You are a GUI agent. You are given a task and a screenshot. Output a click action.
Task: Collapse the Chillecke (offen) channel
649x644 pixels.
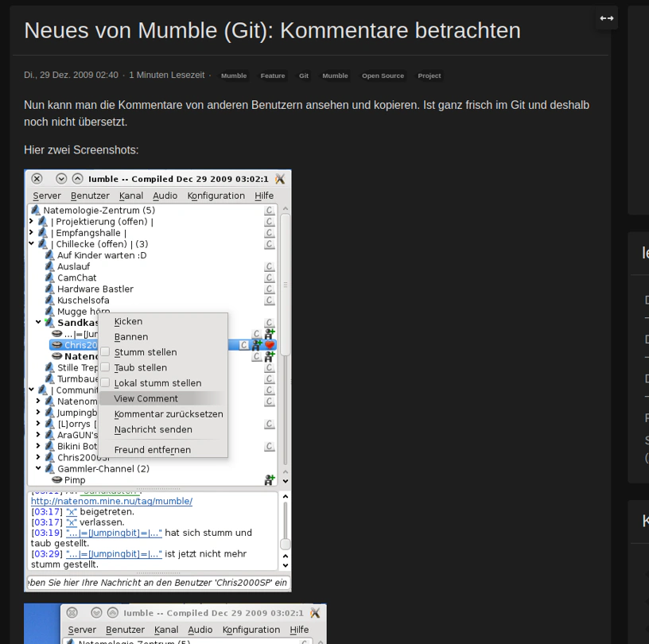pos(32,244)
